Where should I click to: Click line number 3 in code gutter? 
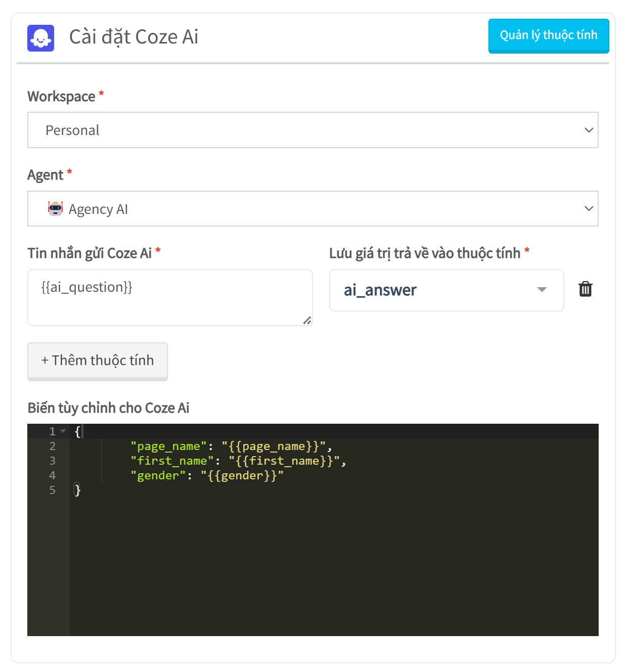point(52,461)
